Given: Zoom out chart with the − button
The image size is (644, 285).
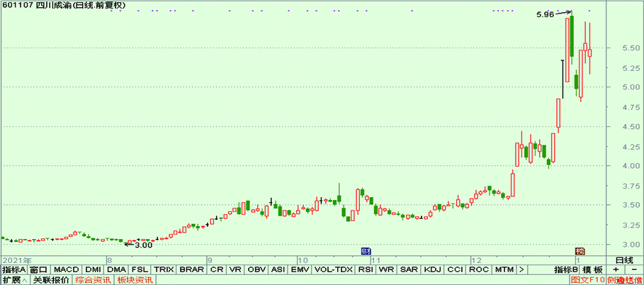Looking at the screenshot, I should click(634, 270).
